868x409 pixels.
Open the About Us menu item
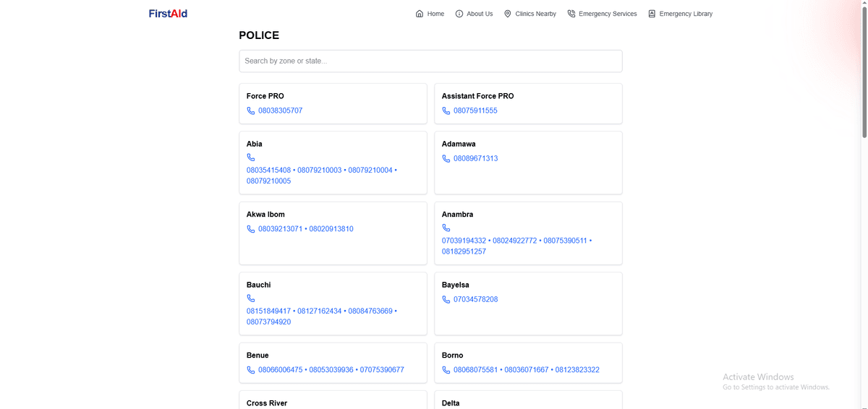pyautogui.click(x=479, y=14)
